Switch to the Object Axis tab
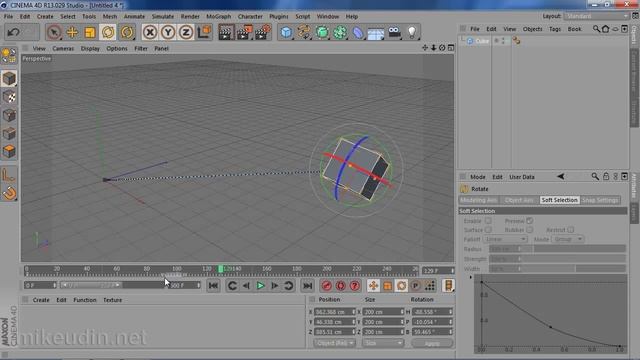Image resolution: width=640 pixels, height=360 pixels. 519,200
